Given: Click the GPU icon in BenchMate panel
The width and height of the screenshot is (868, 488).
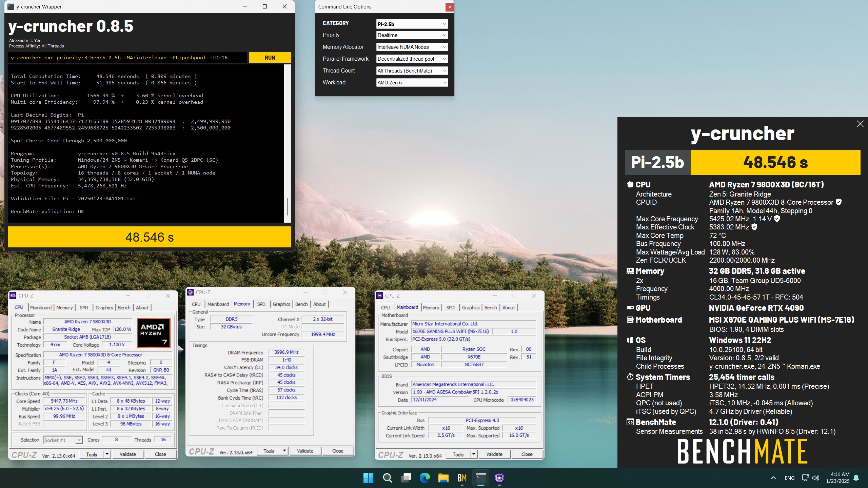Looking at the screenshot, I should point(630,308).
